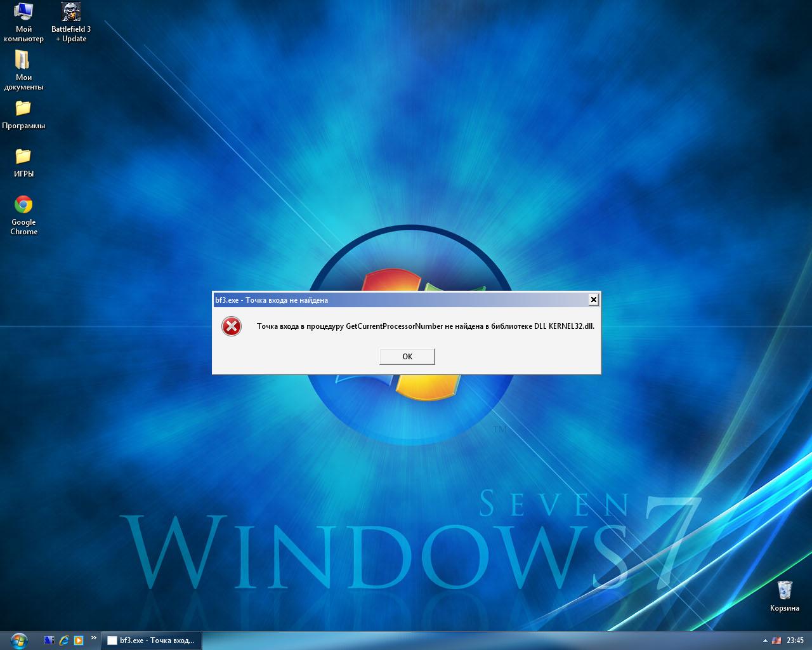Click the dialog title bar text
Screen dimensions: 812x650
pyautogui.click(x=272, y=300)
